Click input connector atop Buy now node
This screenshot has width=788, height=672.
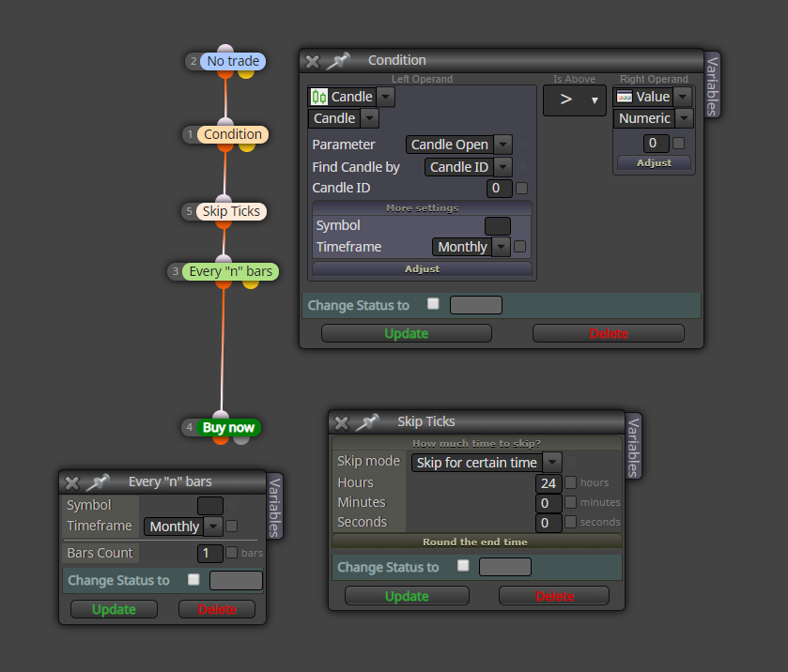point(221,415)
